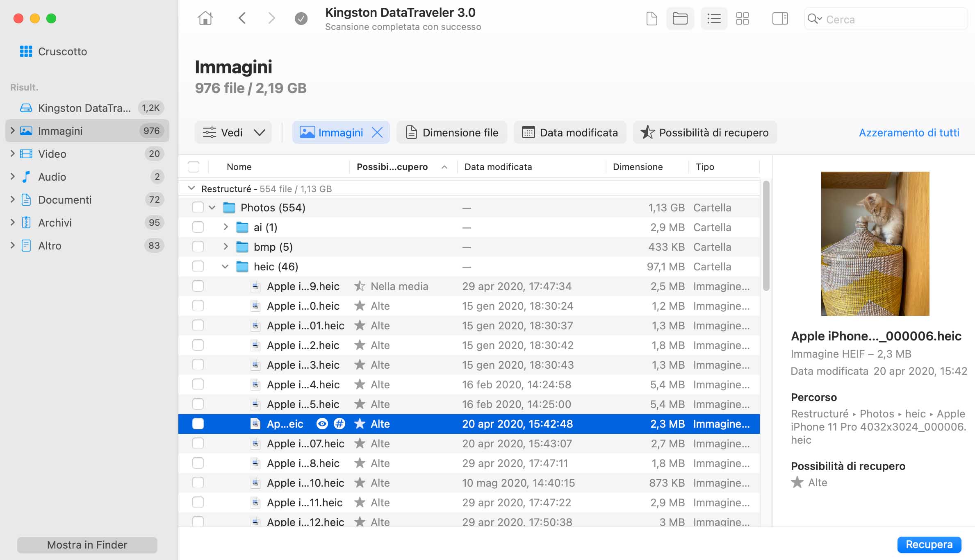Switch to grid view in the toolbar
This screenshot has height=560, width=975.
point(743,18)
